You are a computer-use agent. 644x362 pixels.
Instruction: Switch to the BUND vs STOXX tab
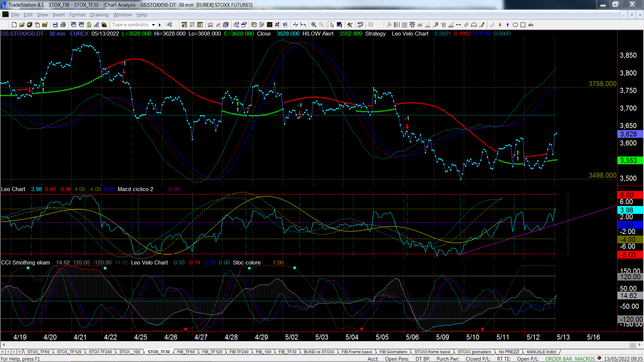319,352
